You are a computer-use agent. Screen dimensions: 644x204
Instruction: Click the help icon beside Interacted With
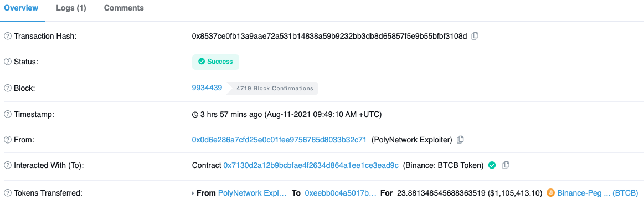7,166
